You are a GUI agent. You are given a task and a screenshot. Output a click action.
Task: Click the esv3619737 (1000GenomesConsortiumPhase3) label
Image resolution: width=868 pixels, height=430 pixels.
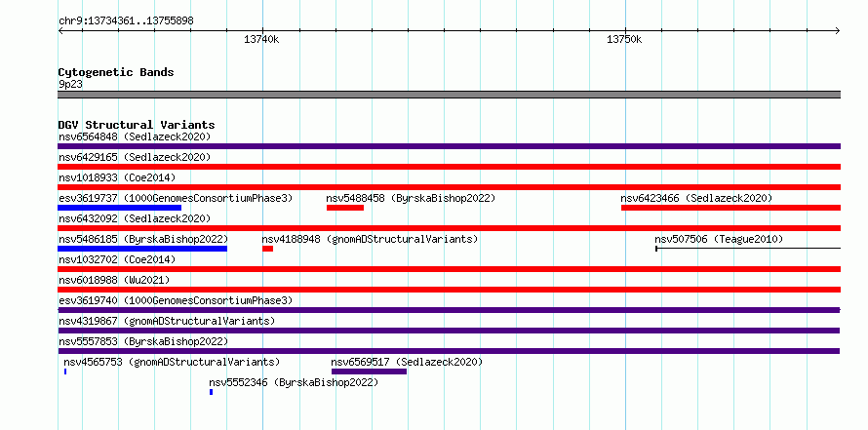coord(176,198)
